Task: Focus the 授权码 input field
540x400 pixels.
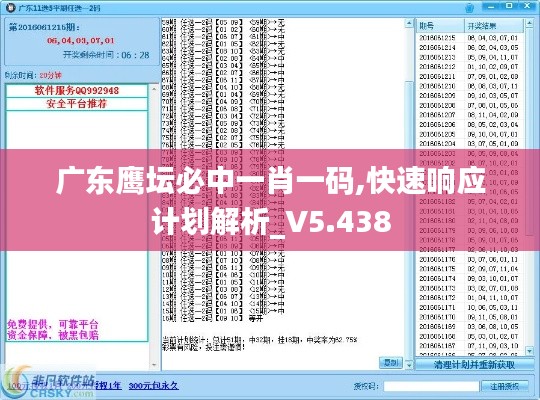Action: tap(431, 386)
